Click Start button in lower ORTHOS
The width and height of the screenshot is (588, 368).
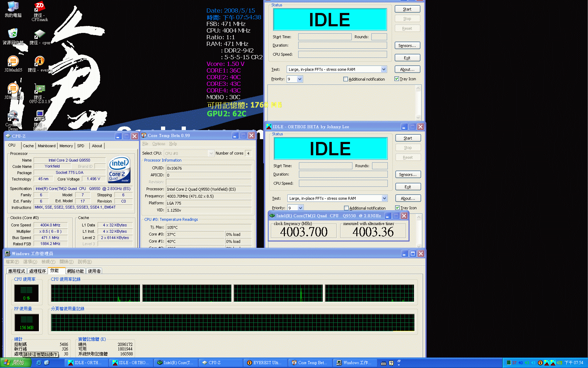click(x=408, y=138)
